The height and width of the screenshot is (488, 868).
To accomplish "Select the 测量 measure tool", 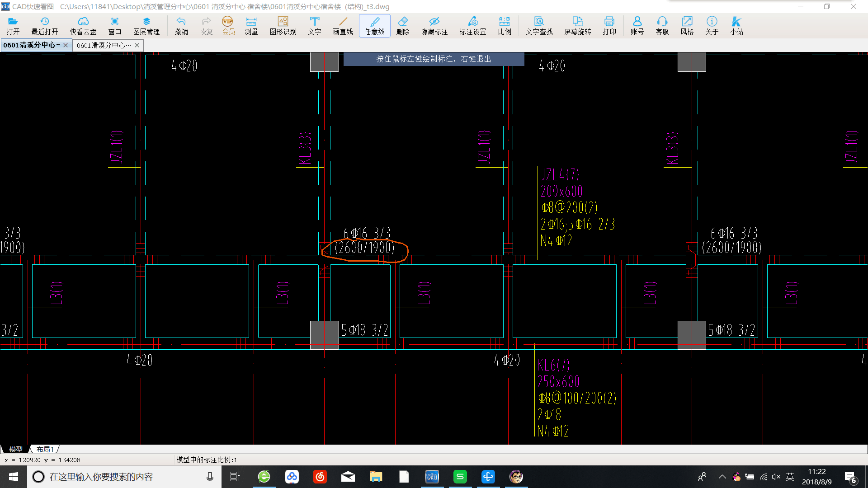I will pos(251,26).
